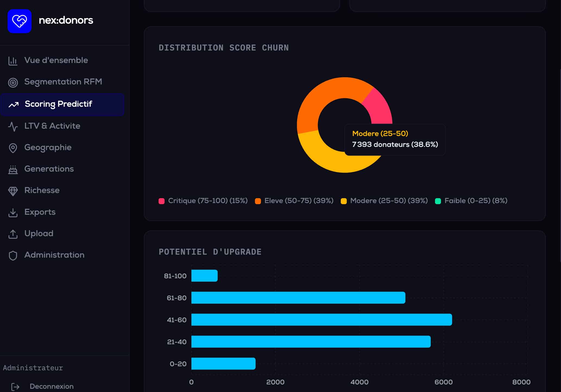Click the 0-20 axis label
561x392 pixels.
point(178,364)
